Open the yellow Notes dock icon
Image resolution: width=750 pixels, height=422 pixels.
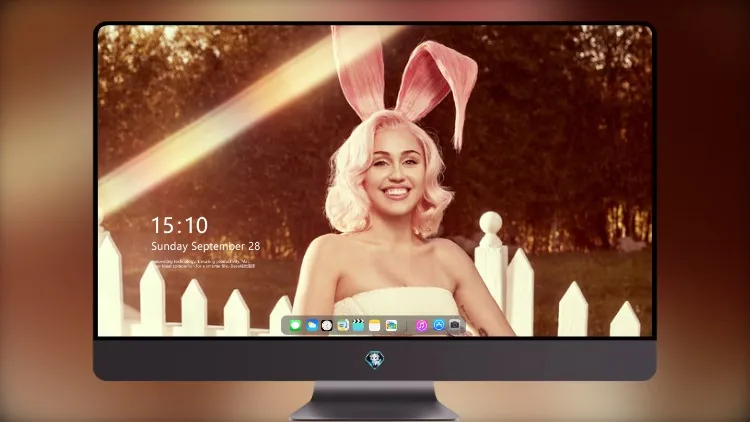point(375,325)
